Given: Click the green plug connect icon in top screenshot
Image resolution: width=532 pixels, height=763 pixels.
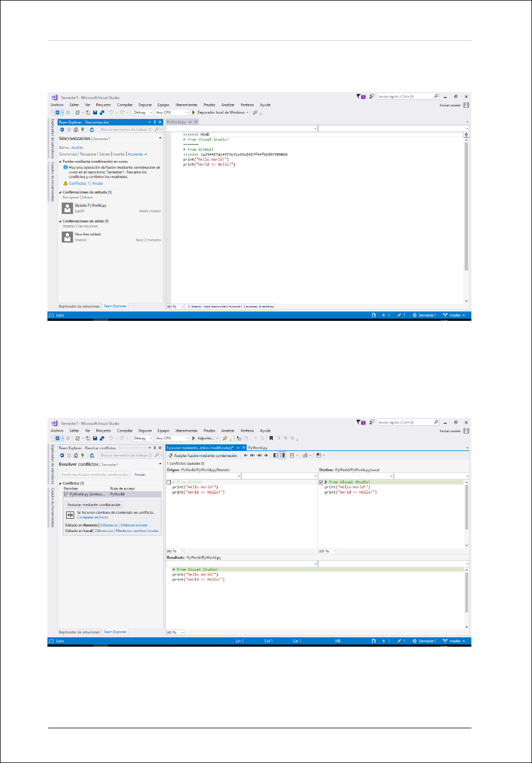Looking at the screenshot, I should [83, 130].
